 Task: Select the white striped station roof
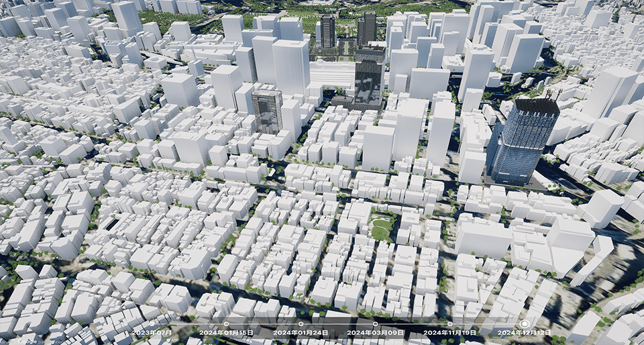pyautogui.click(x=332, y=74)
